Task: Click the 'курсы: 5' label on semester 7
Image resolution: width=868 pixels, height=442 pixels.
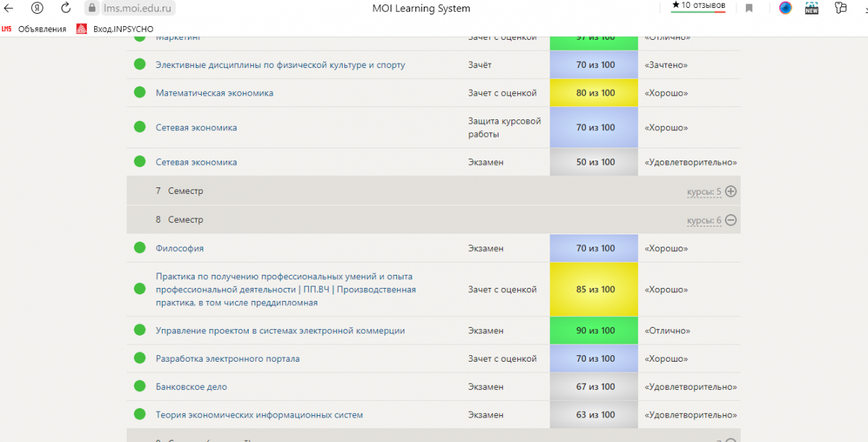Action: [x=704, y=192]
